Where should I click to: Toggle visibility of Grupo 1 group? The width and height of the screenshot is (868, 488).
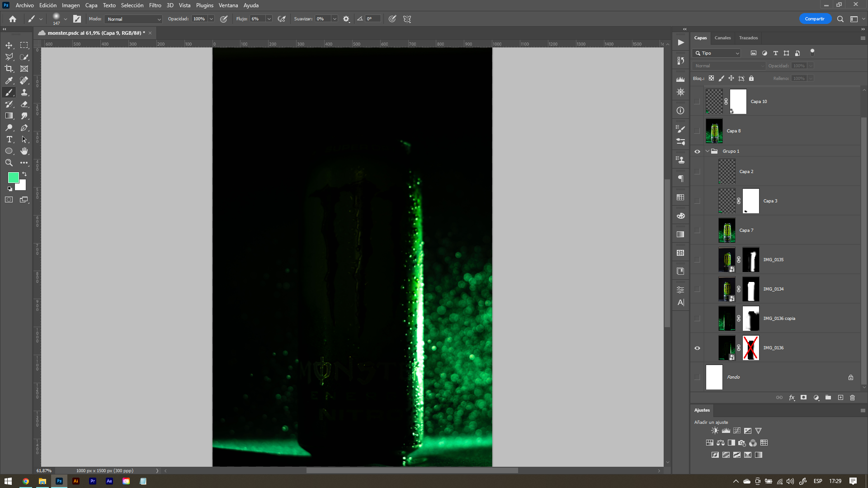click(697, 151)
